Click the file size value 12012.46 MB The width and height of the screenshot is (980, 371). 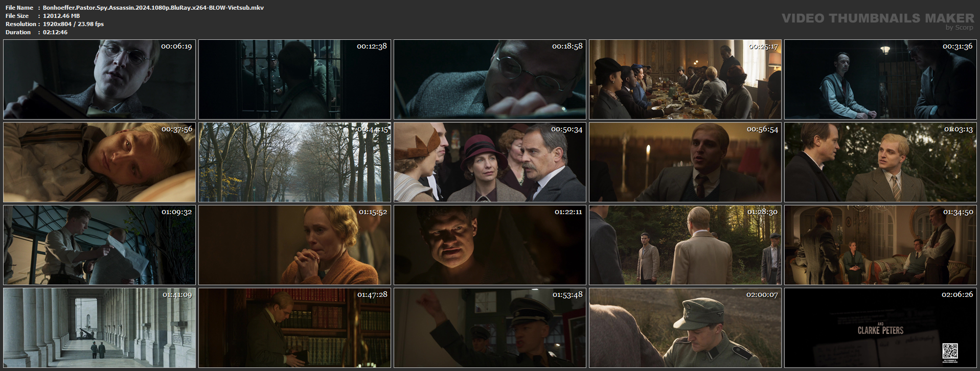[61, 16]
